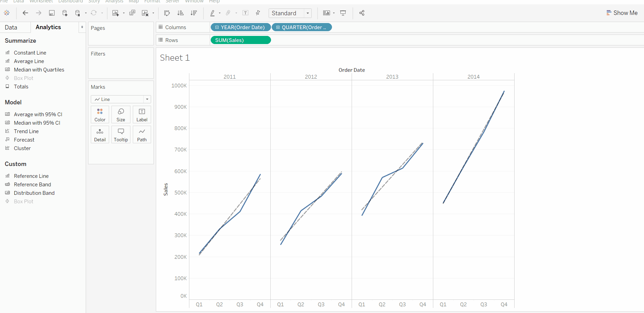Open the pause auto updates dropdown arrow

(86, 13)
